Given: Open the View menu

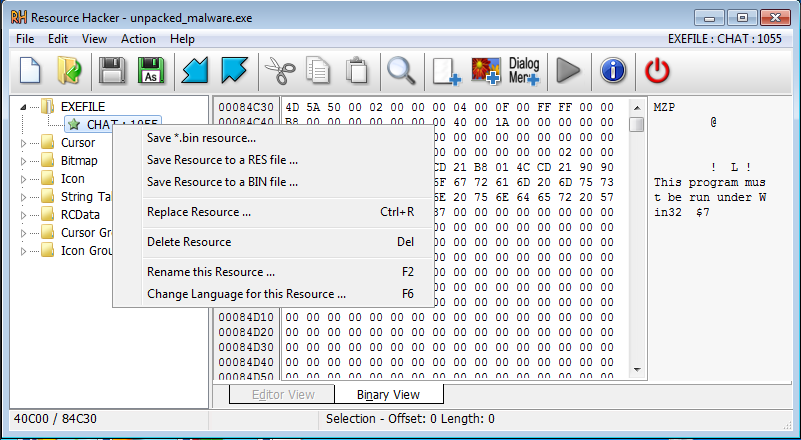Looking at the screenshot, I should pyautogui.click(x=95, y=39).
